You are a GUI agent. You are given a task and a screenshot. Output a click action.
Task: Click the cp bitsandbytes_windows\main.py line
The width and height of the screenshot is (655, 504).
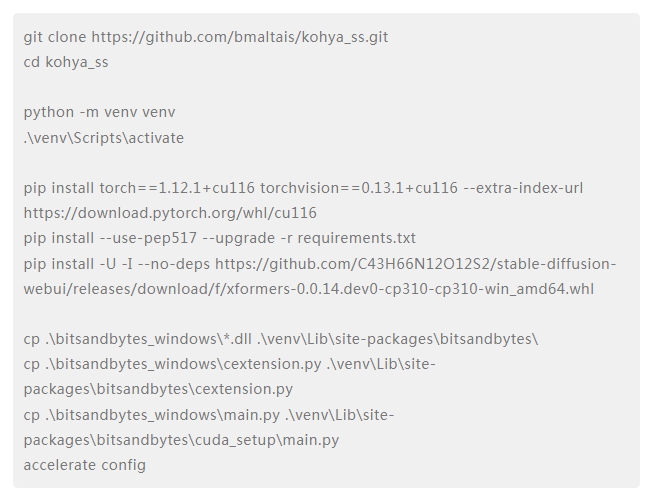209,415
